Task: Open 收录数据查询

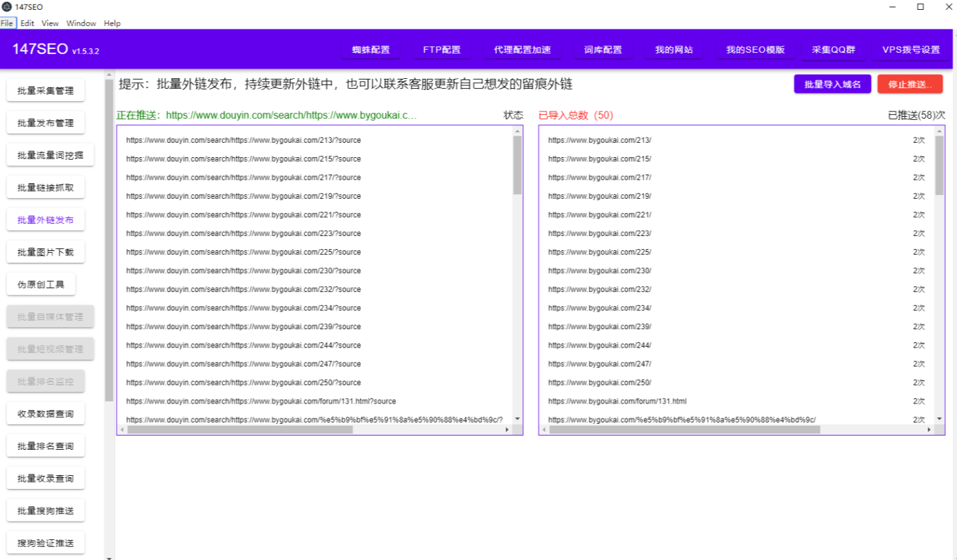Action: 46,413
